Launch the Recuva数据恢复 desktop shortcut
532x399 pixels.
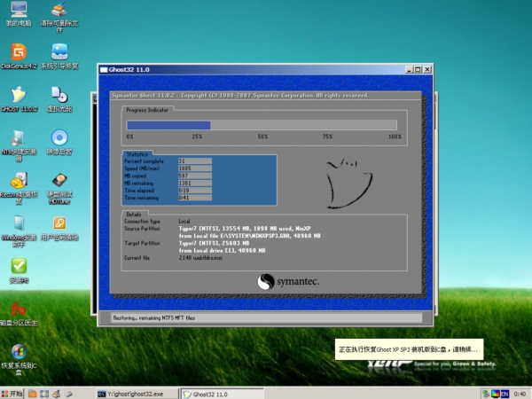tap(19, 188)
